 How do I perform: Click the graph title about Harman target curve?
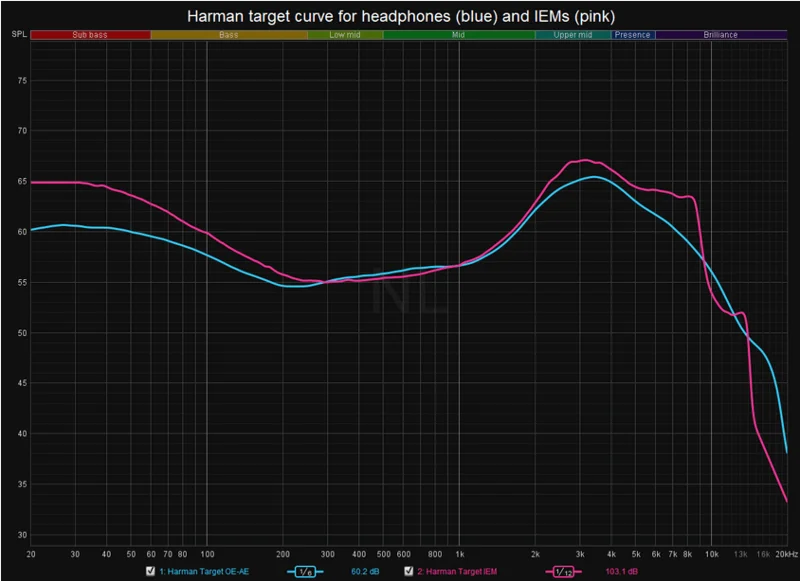(x=401, y=16)
